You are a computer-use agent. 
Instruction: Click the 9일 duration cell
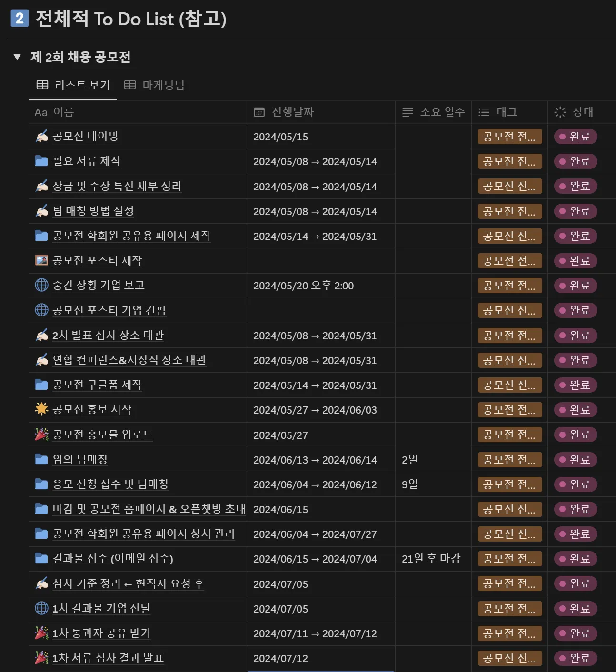coord(410,484)
